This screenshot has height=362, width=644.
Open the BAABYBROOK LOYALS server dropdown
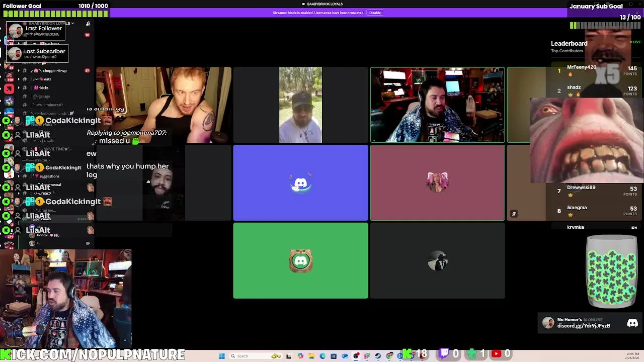pyautogui.click(x=50, y=24)
